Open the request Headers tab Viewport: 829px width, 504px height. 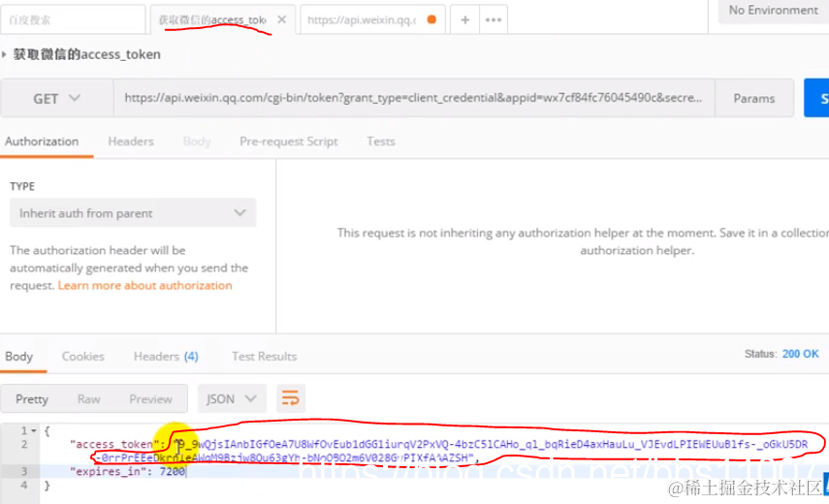click(131, 142)
